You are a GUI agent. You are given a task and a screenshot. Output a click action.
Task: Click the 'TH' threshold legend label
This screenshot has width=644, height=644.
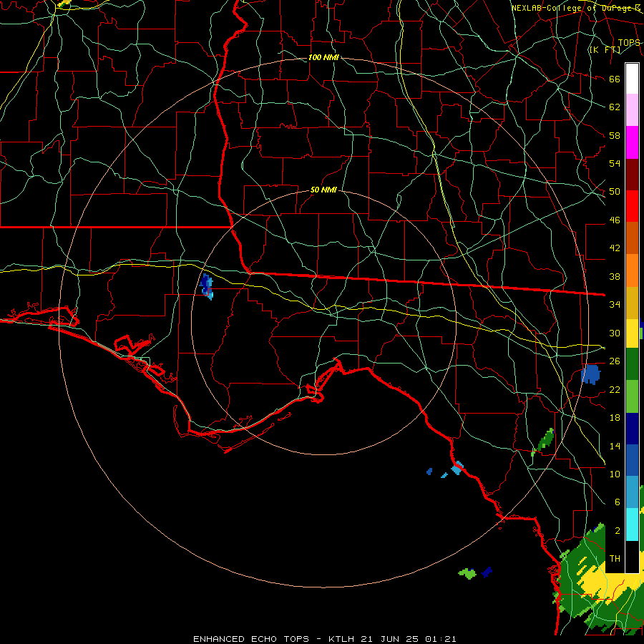click(615, 558)
